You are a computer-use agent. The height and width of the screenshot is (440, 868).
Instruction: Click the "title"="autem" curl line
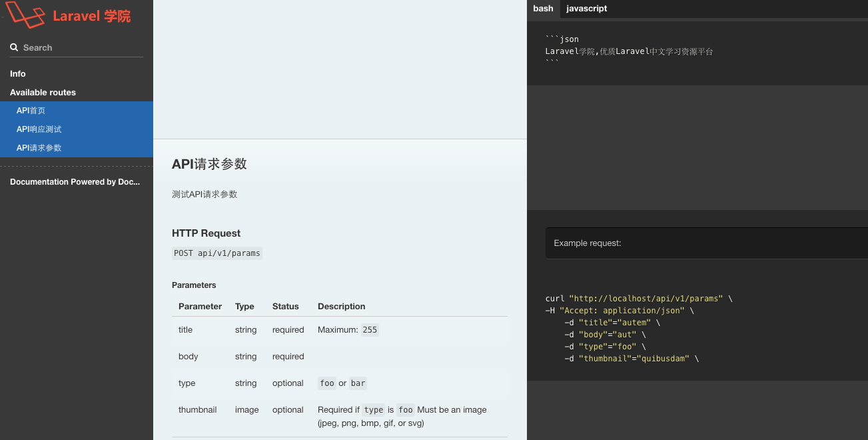pos(613,323)
